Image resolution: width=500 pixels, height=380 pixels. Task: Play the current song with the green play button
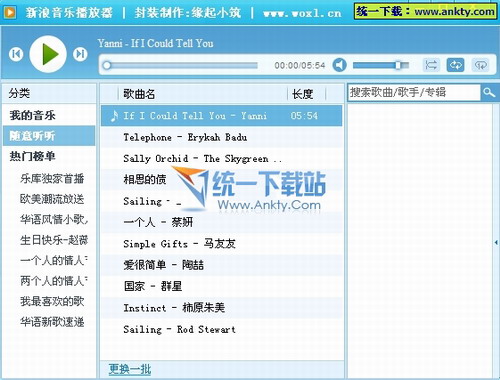click(x=48, y=54)
